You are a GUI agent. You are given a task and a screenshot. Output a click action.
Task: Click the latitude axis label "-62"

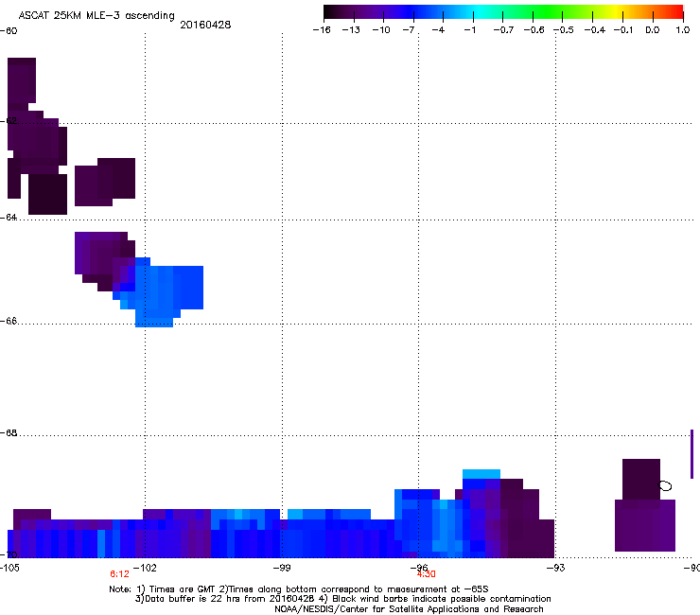pyautogui.click(x=9, y=121)
